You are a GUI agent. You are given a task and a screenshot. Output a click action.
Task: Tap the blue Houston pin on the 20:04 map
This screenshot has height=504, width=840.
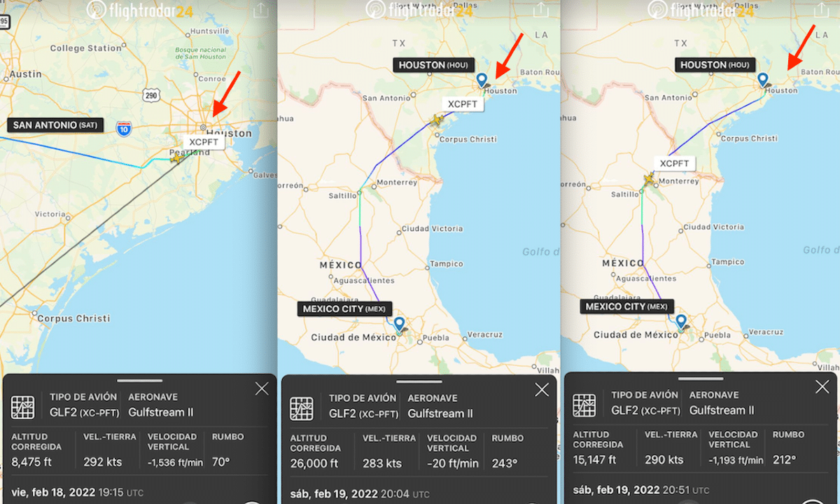click(481, 80)
